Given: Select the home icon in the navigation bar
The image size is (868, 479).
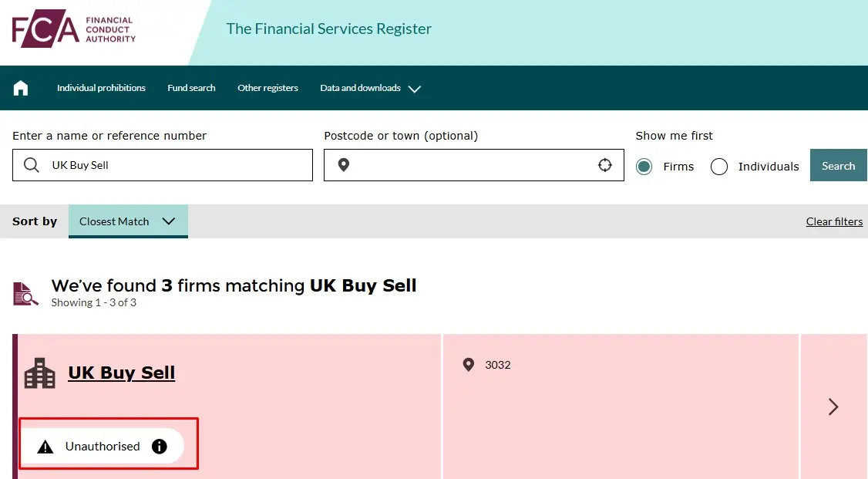Looking at the screenshot, I should 21,87.
